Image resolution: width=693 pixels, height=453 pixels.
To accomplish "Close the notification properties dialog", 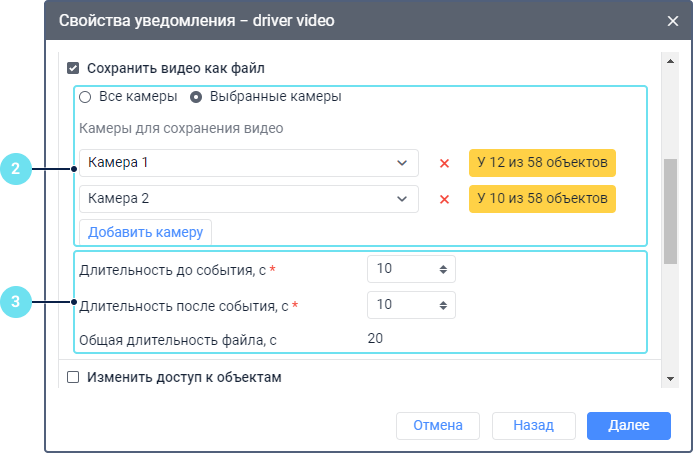I will [672, 20].
